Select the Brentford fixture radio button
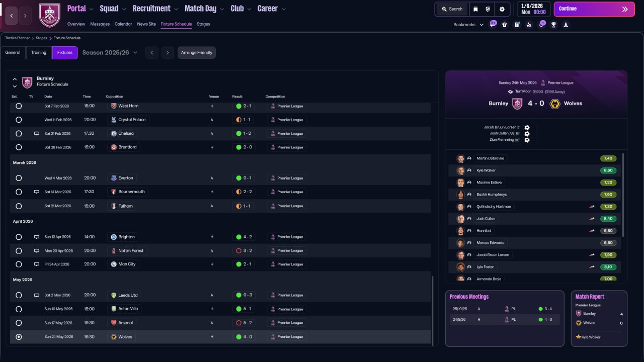 tap(19, 147)
